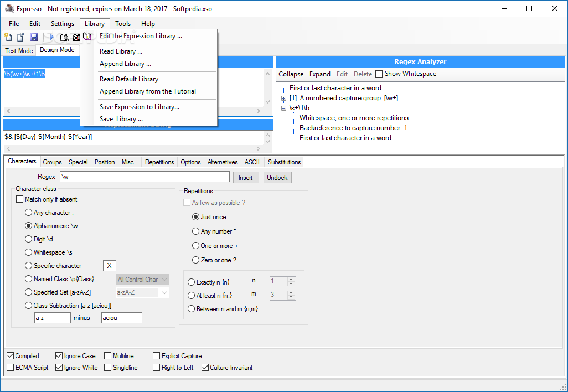Click the Open Project page icon
The width and height of the screenshot is (568, 392).
[x=20, y=37]
